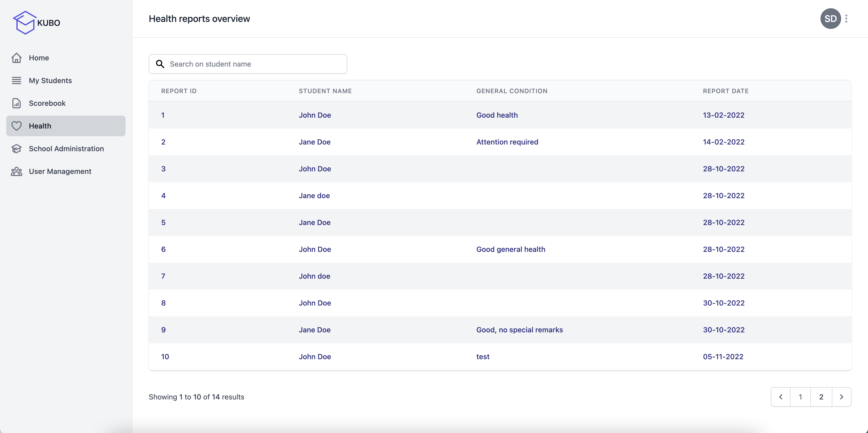Open report ID 10
Viewport: 868px width, 433px height.
165,357
